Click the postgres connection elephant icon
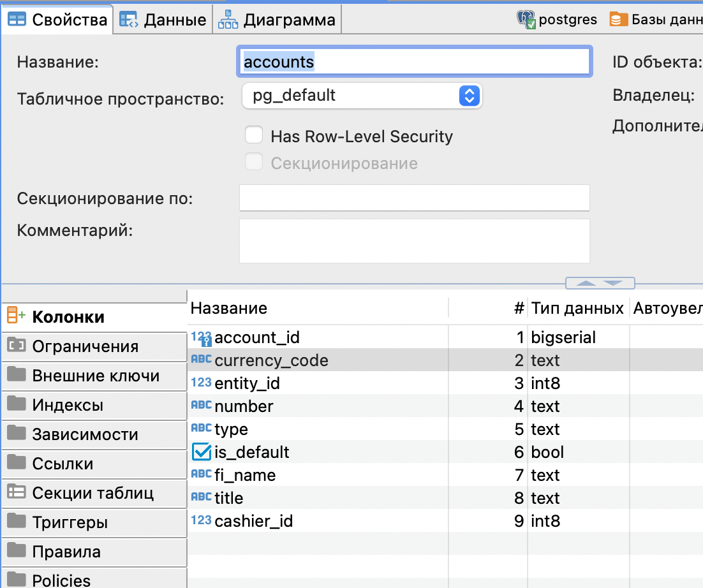 tap(526, 20)
